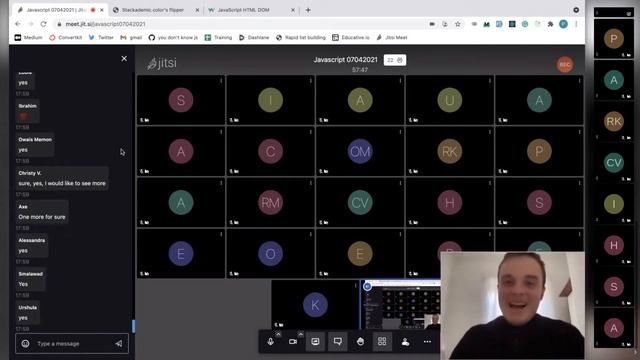
Task: Open three-dot menu on K tile
Action: point(356,285)
